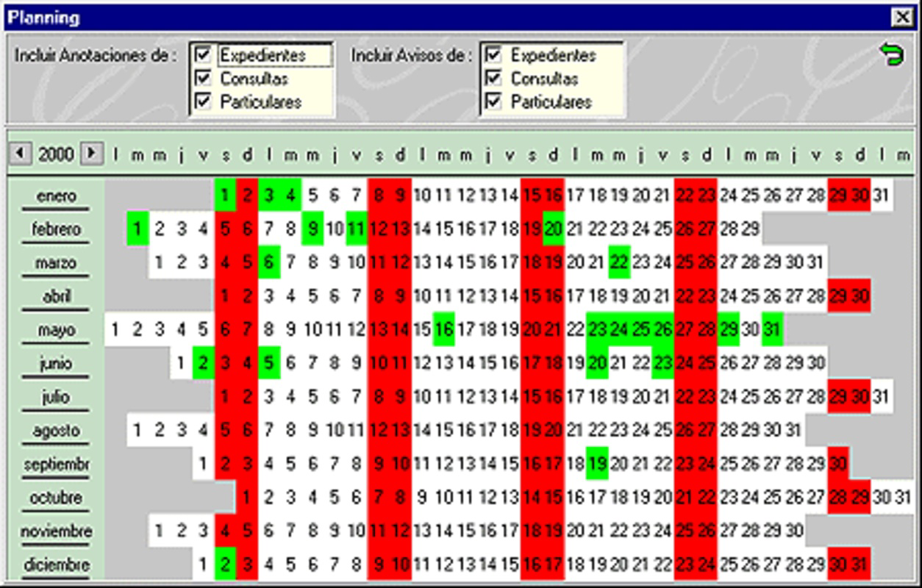Select day 14 in abril
Image resolution: width=922 pixels, height=588 pixels.
pos(510,296)
